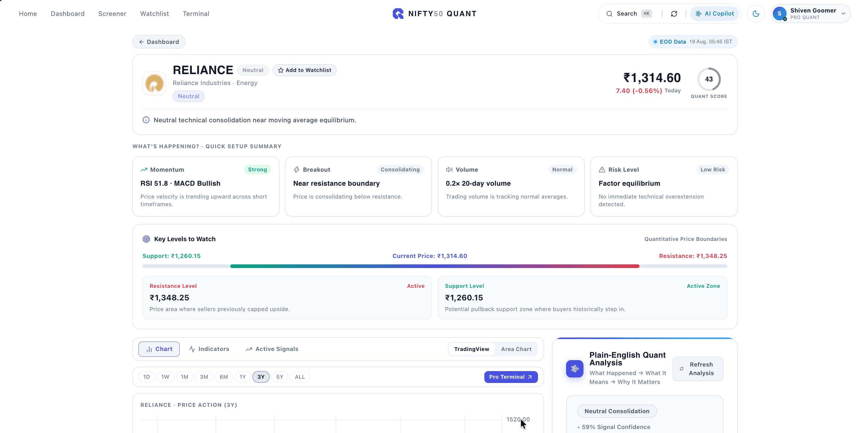Viewport: 868px width, 433px height.
Task: Click the Momentum trend arrow icon
Action: pyautogui.click(x=144, y=170)
